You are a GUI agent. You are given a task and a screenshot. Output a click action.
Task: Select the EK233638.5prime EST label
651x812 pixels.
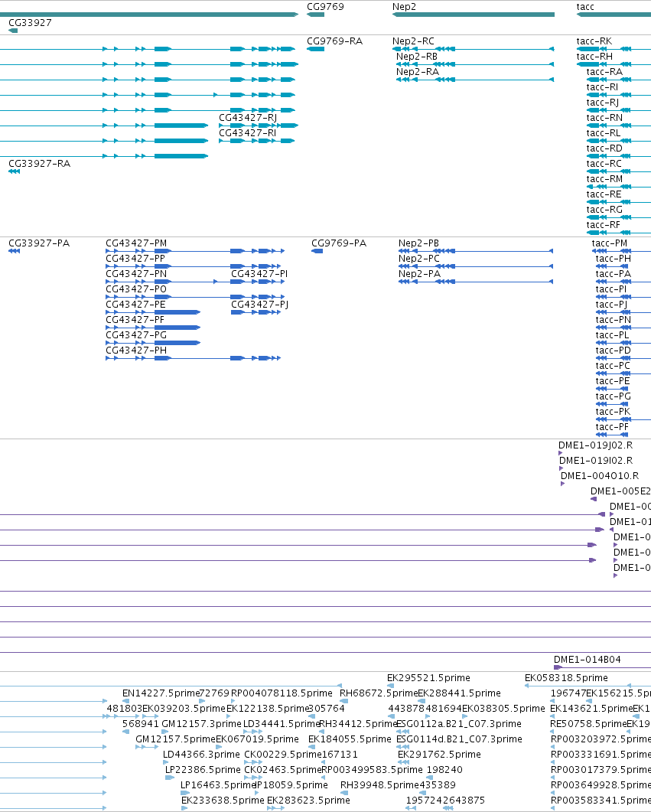pos(223,800)
